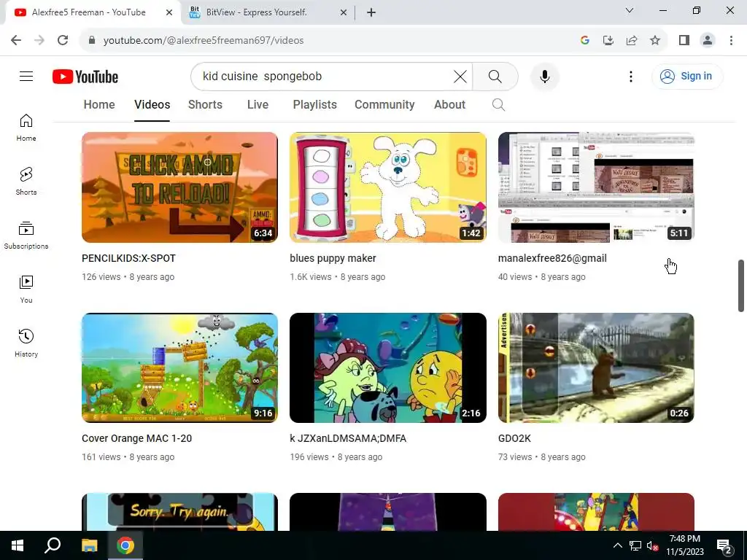
Task: Click the PENCILKIDS:X-SPOT thumbnail
Action: (179, 187)
